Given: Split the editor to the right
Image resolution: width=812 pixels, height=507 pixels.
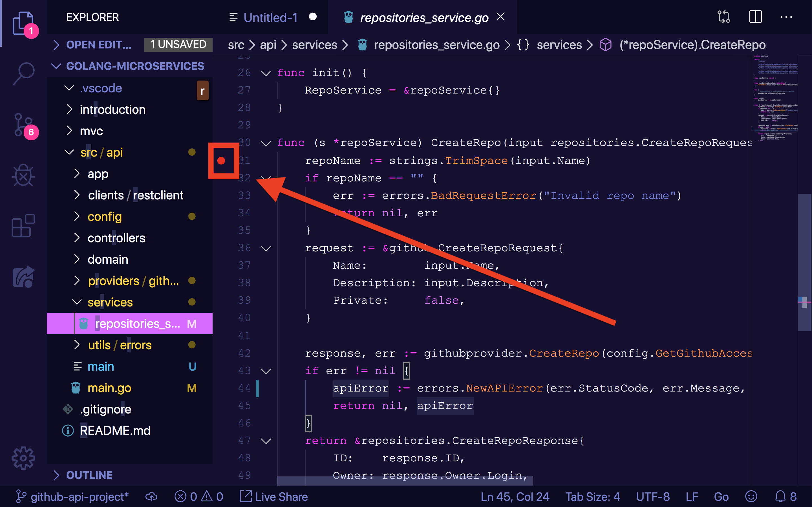Looking at the screenshot, I should pos(755,17).
